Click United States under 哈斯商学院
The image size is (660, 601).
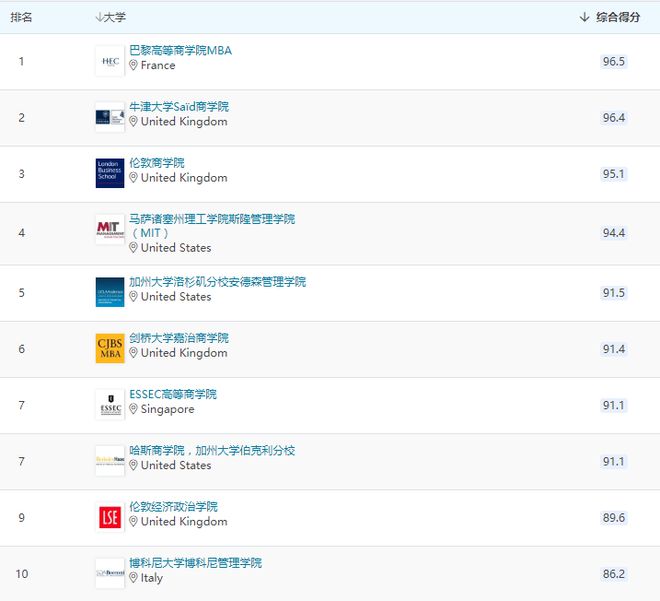coord(176,465)
